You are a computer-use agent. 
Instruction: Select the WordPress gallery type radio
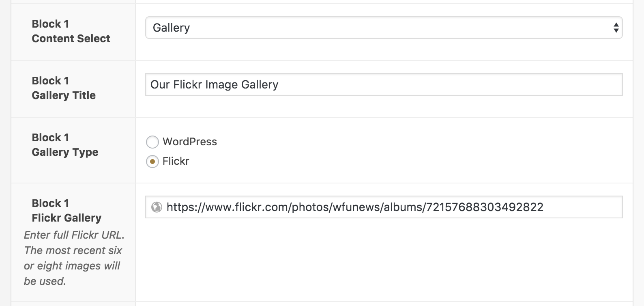click(152, 142)
